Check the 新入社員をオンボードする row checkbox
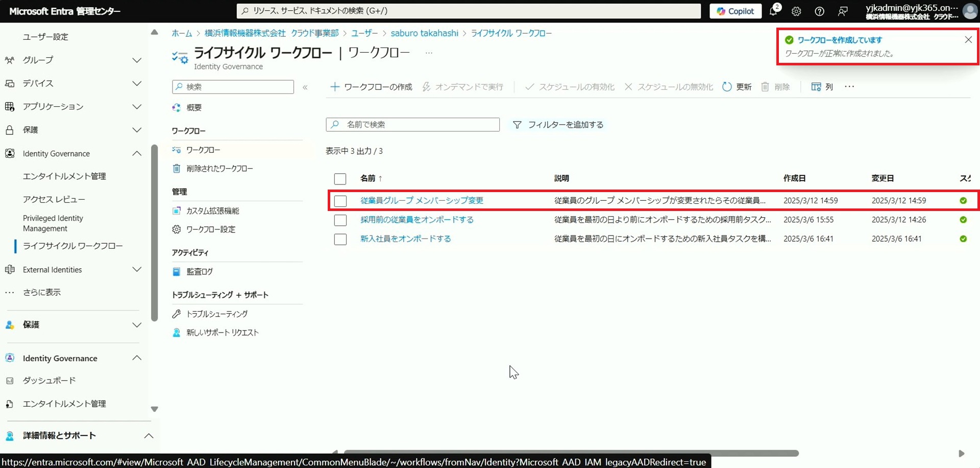 click(x=340, y=239)
